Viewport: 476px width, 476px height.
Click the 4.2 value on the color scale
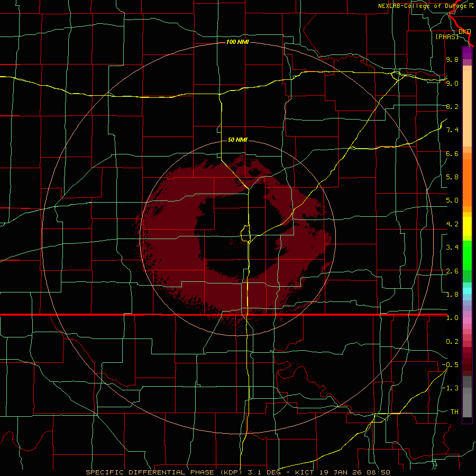(x=452, y=224)
